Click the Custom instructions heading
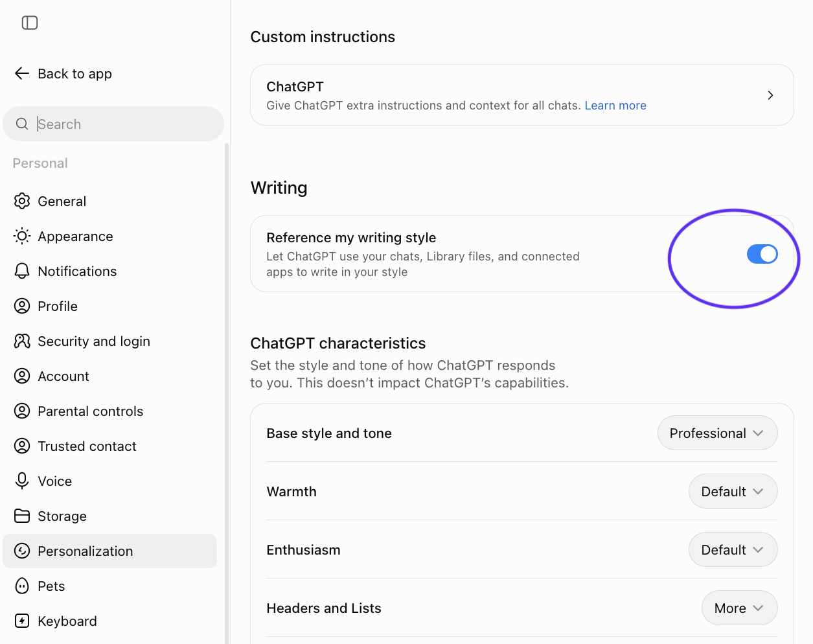The height and width of the screenshot is (644, 813). click(x=323, y=37)
